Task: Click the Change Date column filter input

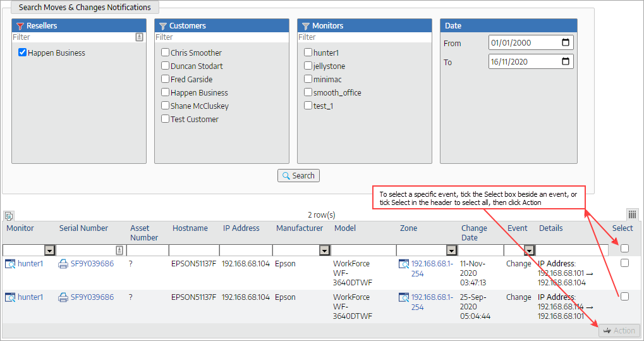Action: point(481,250)
